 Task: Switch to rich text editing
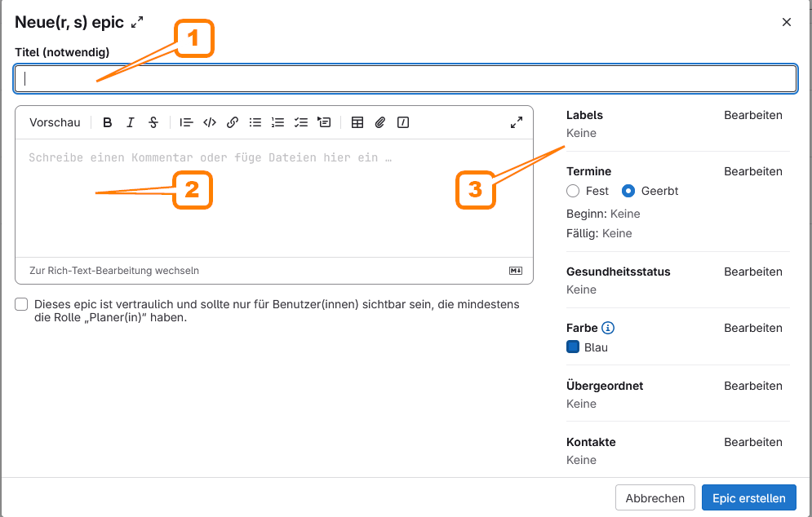pyautogui.click(x=114, y=271)
